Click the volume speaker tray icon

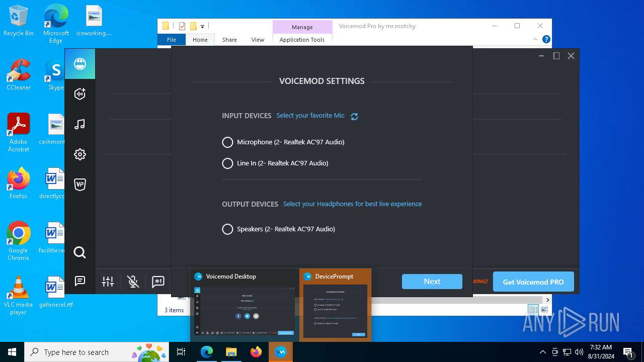579,352
